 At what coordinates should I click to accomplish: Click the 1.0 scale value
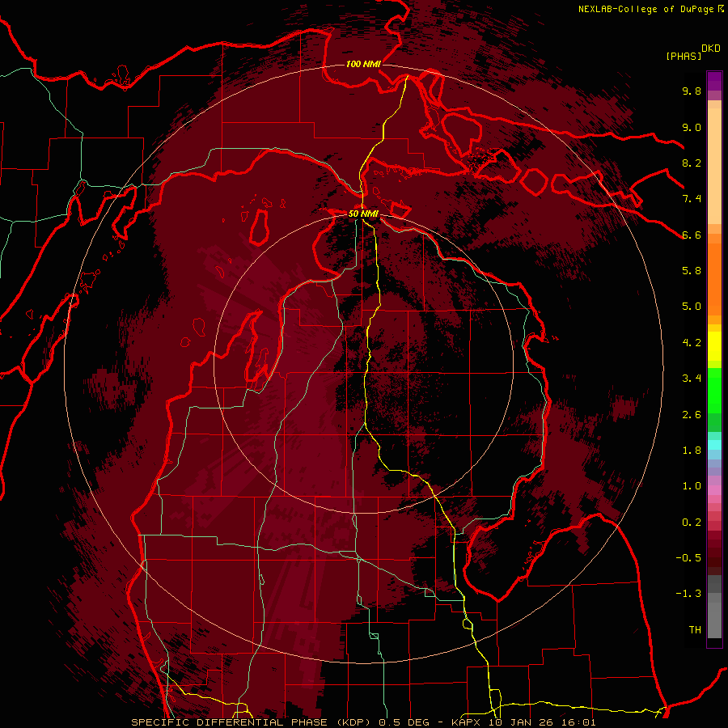692,486
